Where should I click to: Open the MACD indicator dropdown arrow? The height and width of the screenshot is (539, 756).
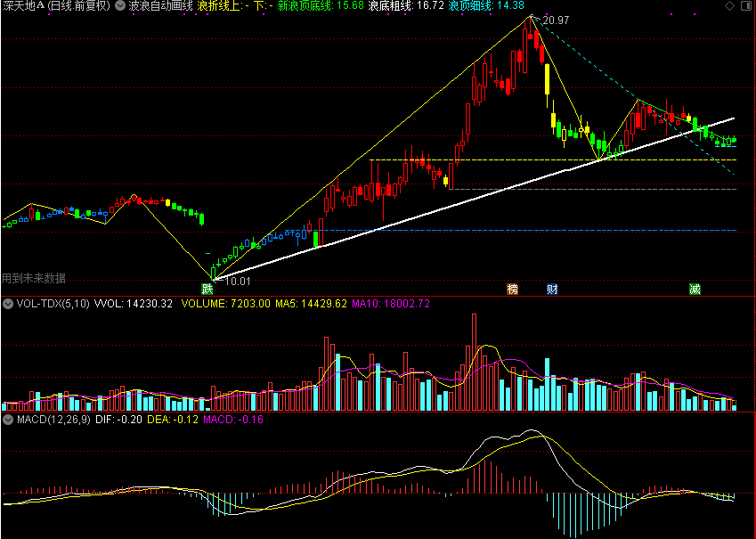tap(8, 420)
